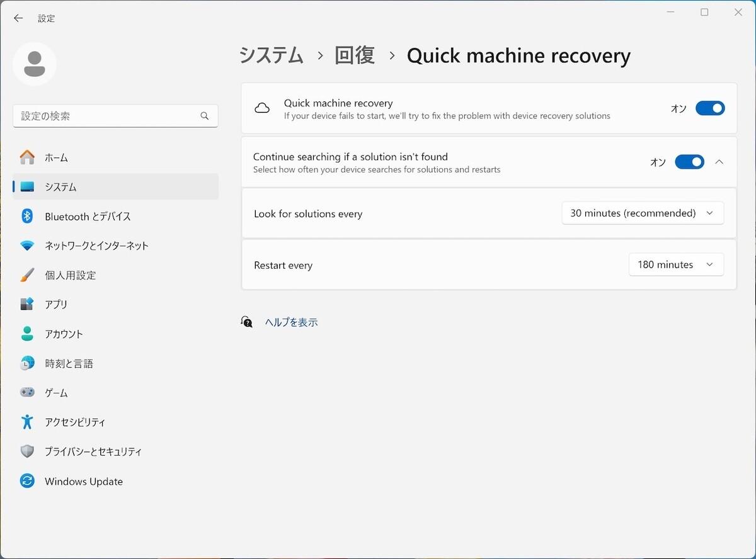Viewport: 756px width, 559px height.
Task: Open the ヘルプを表示 help link
Action: pos(291,322)
